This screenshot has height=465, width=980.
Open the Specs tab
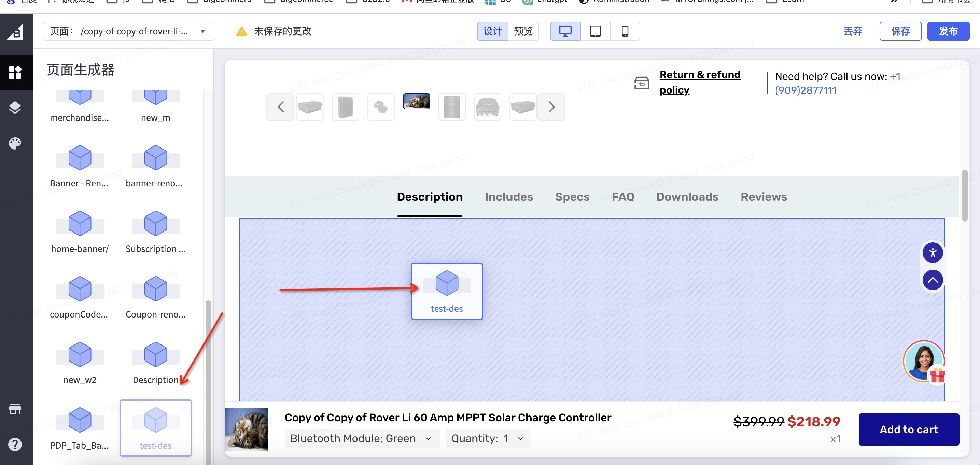(x=572, y=197)
